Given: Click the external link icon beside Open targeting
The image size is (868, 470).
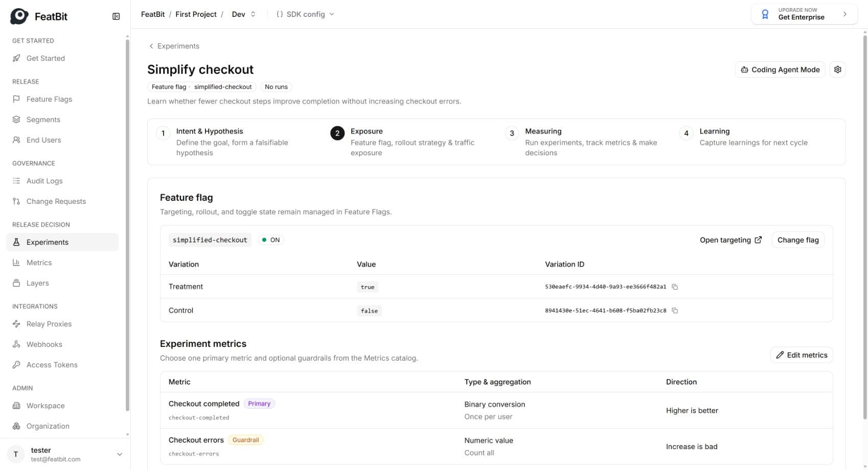Looking at the screenshot, I should [x=758, y=240].
